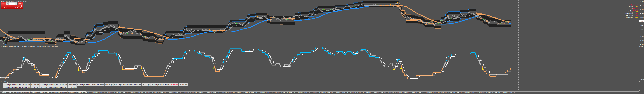
Task: Click the highlighted GBPJPYpro symbol button
Action: click(x=174, y=85)
